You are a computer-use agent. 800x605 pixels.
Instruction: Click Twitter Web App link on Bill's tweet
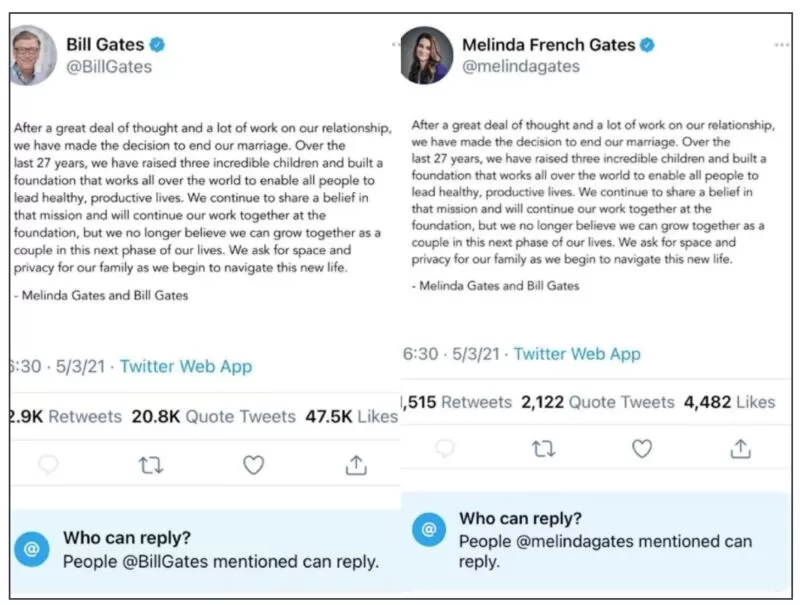point(186,366)
